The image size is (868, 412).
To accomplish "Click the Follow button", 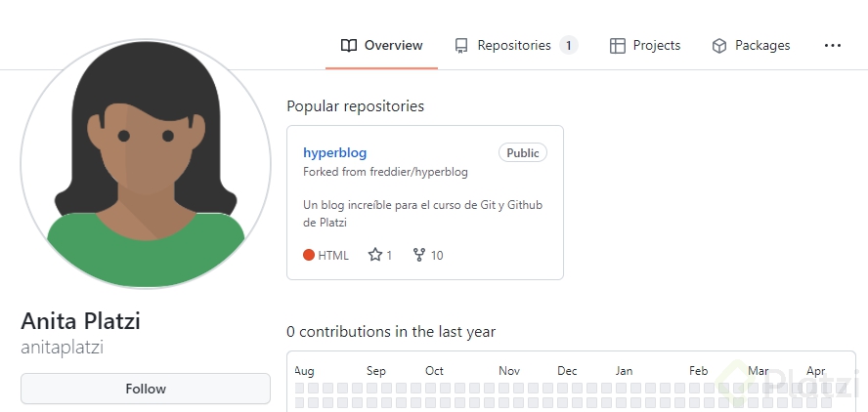I will (x=146, y=389).
